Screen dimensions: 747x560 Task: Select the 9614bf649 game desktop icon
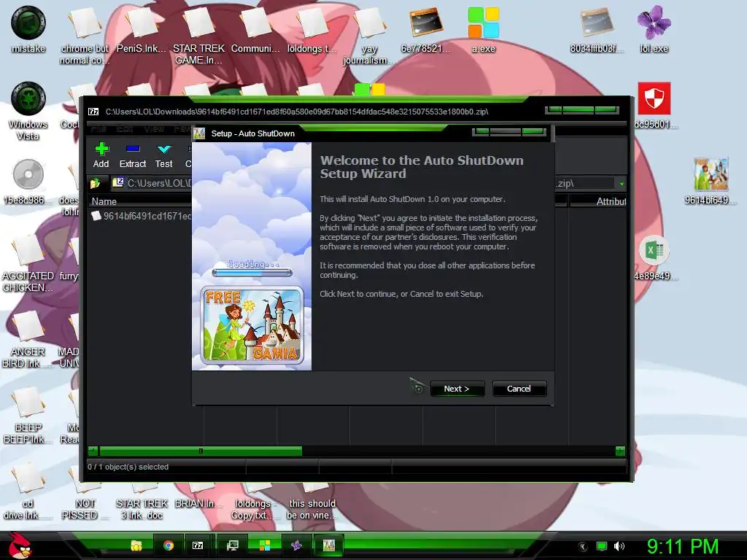point(711,181)
